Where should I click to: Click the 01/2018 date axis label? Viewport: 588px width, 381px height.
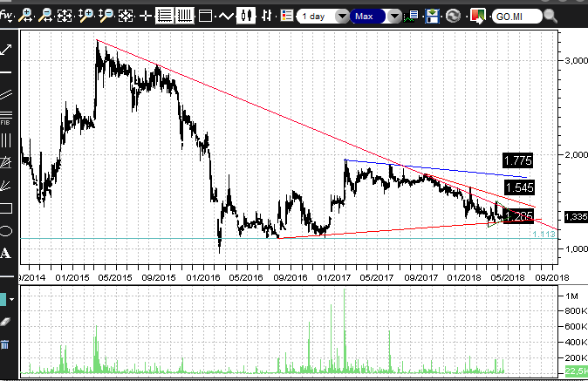tap(464, 277)
